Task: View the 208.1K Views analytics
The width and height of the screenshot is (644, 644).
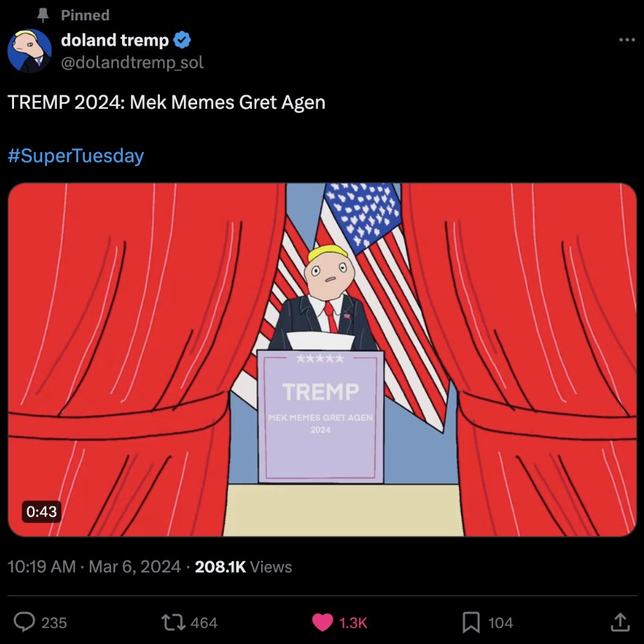Action: [x=243, y=567]
